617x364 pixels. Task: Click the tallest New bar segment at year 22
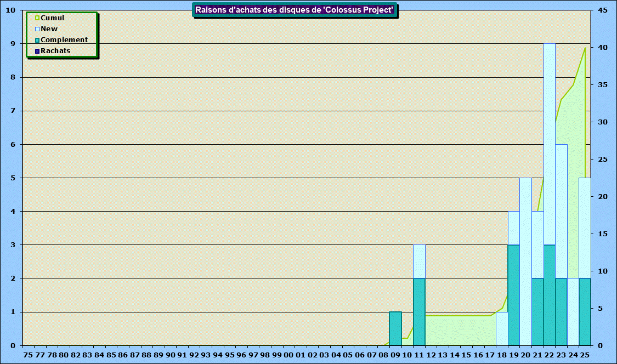coord(549,144)
